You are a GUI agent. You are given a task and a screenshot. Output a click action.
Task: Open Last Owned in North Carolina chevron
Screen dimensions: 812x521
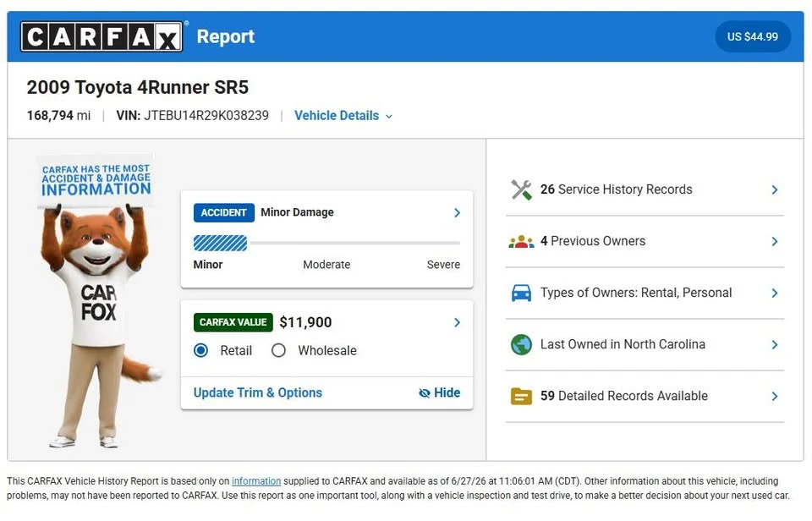coord(774,344)
